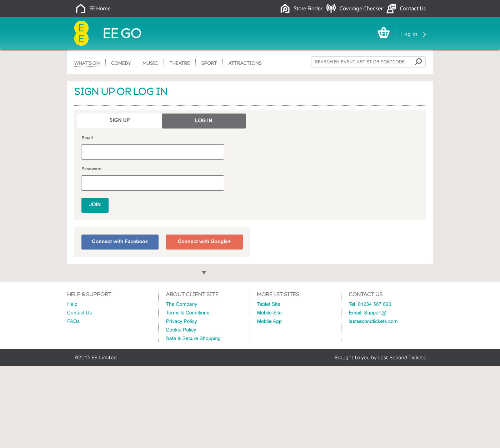Click Log in in the header
This screenshot has width=500, height=448.
point(409,34)
